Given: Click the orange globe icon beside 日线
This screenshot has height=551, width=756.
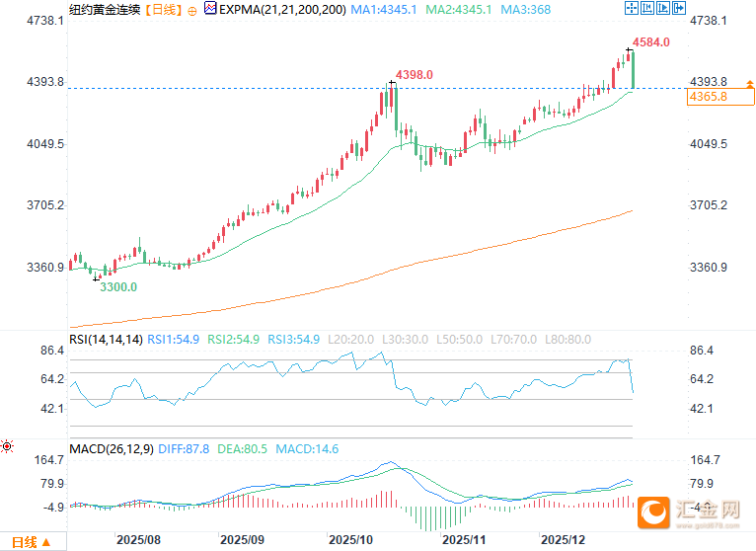Looking at the screenshot, I should pos(191,11).
